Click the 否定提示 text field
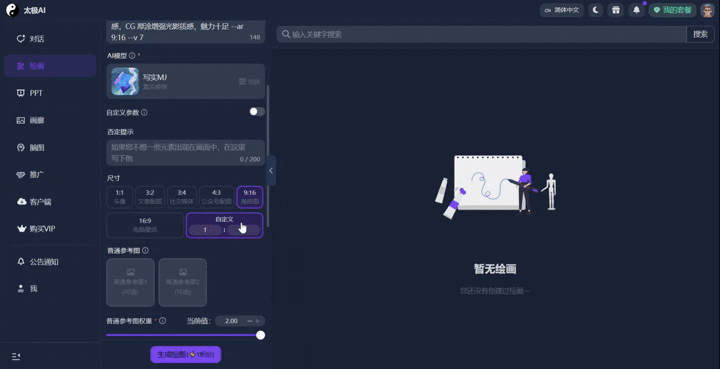The width and height of the screenshot is (720, 369). pyautogui.click(x=186, y=152)
